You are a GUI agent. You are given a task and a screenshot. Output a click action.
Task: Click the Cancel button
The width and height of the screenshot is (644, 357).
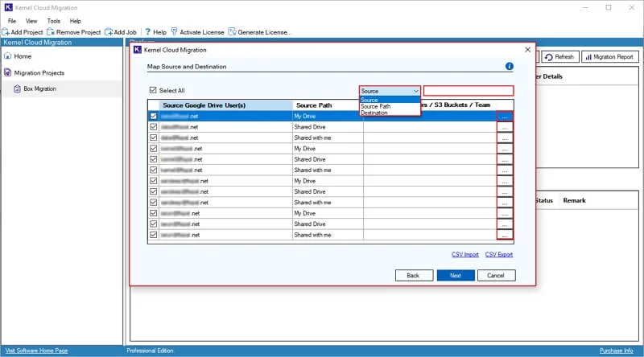pos(496,275)
